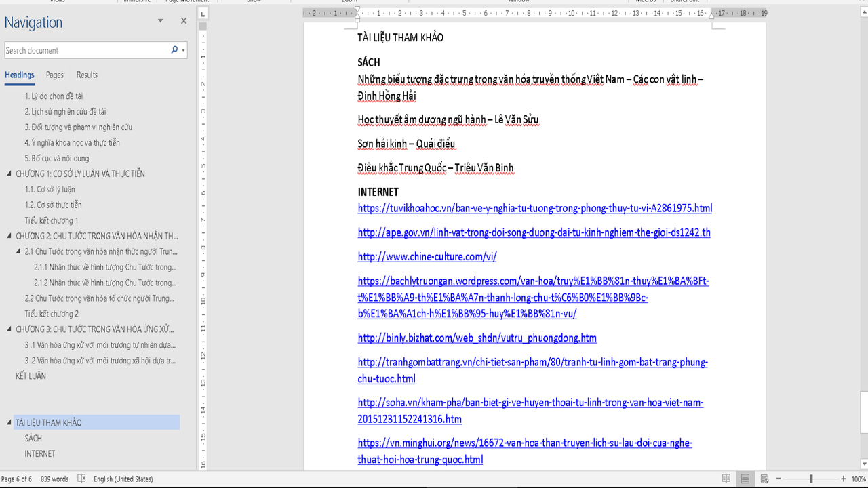The image size is (868, 488).
Task: Go to heading 2.2 Chu Tước trong văn hóa tổ chức
Action: (100, 298)
